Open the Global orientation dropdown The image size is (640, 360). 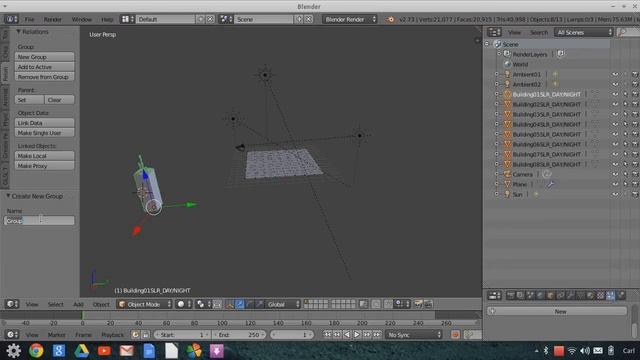pos(283,304)
